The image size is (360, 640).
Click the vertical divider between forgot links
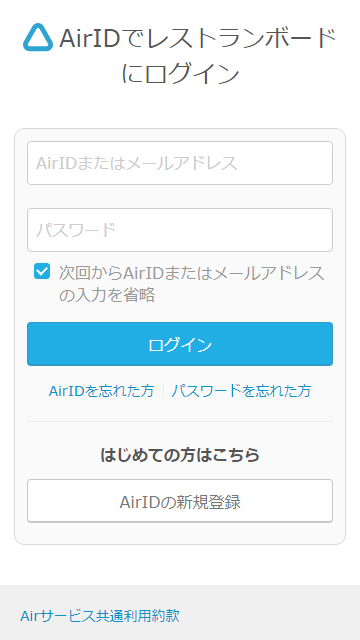(163, 391)
